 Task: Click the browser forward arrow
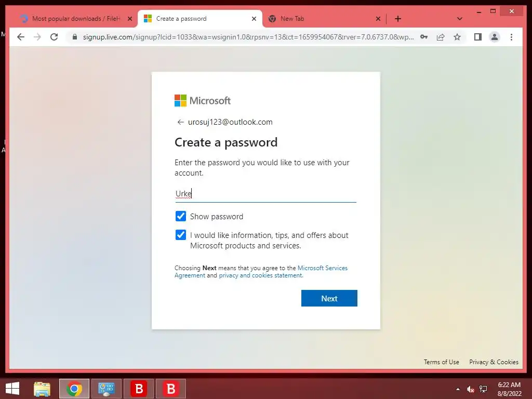(x=37, y=37)
